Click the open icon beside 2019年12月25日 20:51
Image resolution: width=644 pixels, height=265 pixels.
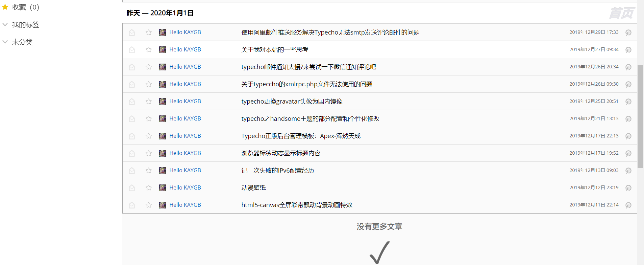coord(628,102)
